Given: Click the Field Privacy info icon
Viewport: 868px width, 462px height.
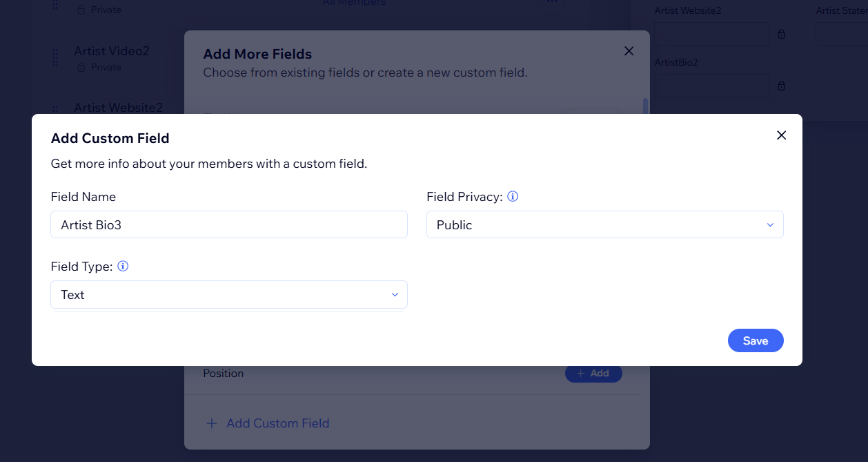Looking at the screenshot, I should 513,197.
